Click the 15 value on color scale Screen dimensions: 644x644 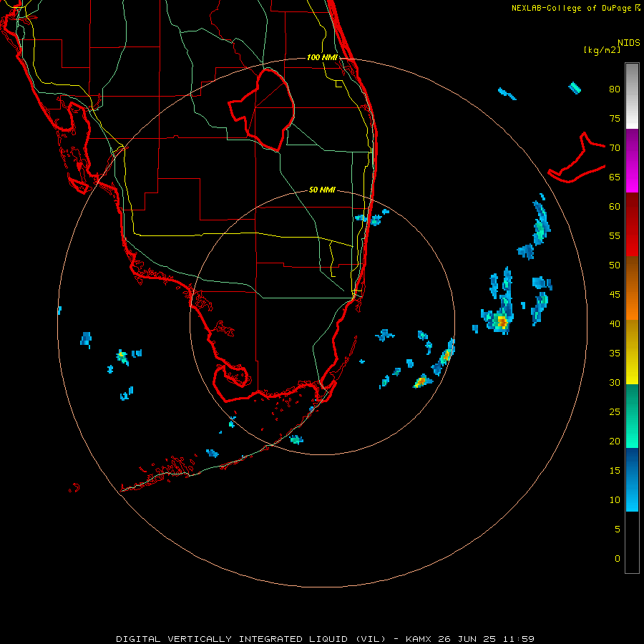[615, 471]
